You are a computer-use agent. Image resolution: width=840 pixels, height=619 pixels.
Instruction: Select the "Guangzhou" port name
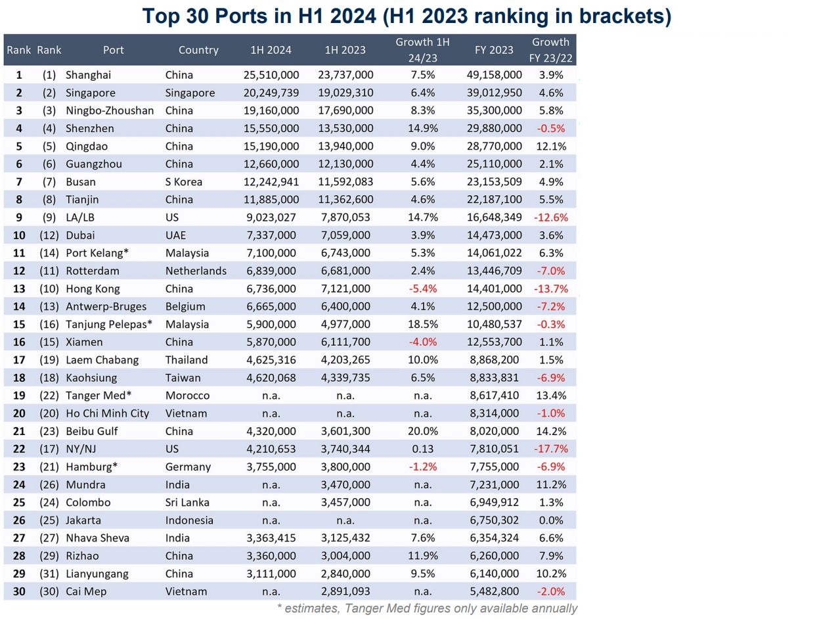(x=94, y=164)
